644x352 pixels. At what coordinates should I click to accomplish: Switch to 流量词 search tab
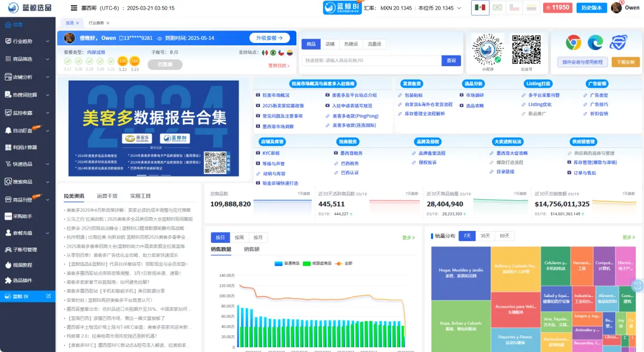[374, 44]
